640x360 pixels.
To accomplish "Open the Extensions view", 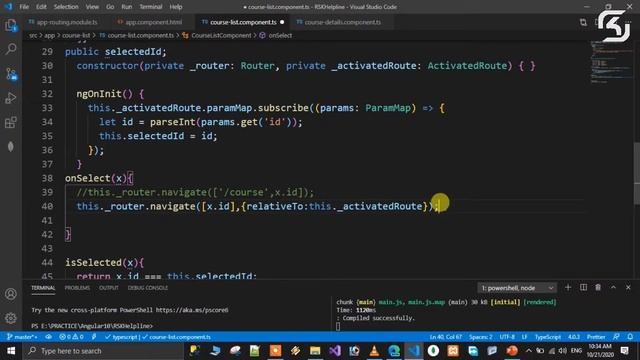I will tap(11, 122).
